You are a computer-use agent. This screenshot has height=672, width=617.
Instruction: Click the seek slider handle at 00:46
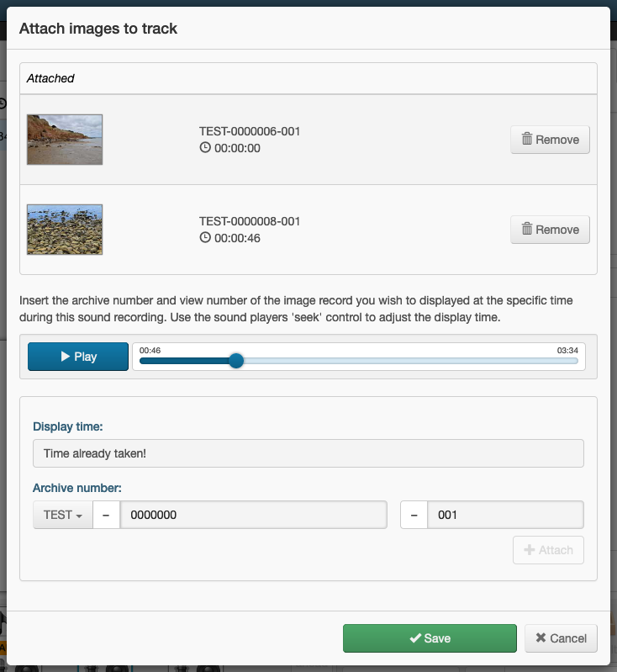point(235,361)
